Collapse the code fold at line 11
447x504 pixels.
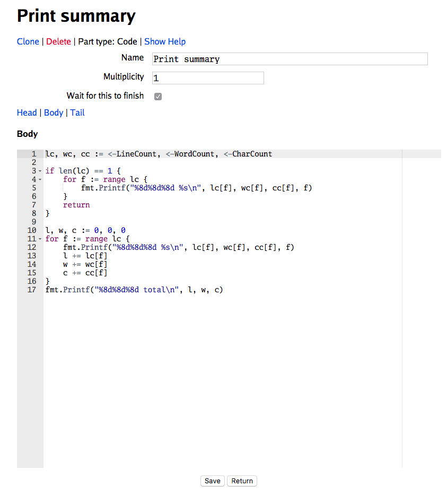coord(40,239)
